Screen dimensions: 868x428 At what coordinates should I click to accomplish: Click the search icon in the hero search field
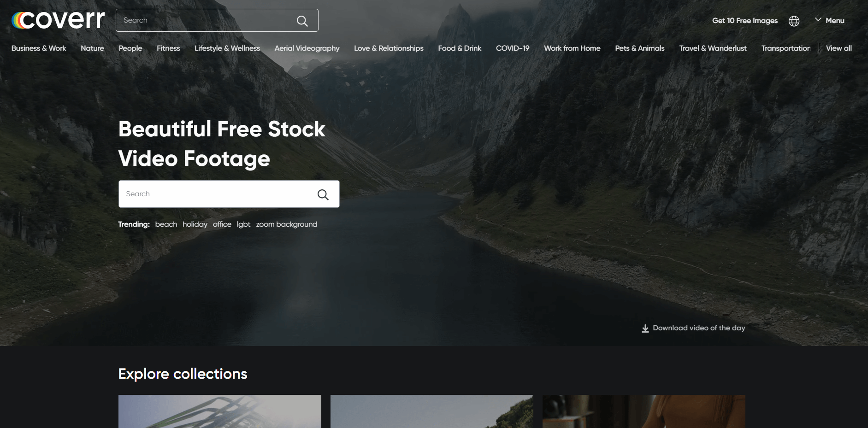coord(323,194)
